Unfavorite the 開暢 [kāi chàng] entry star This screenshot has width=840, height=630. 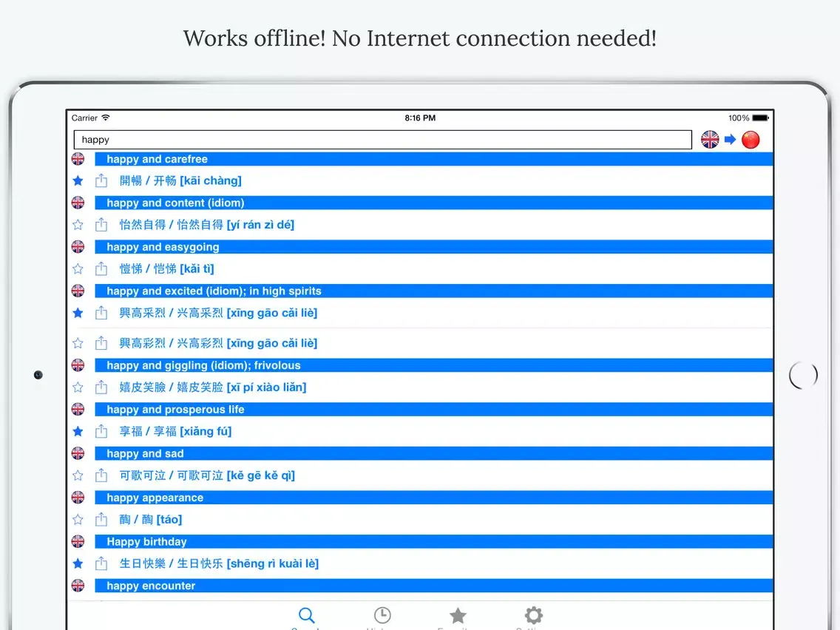click(x=78, y=181)
